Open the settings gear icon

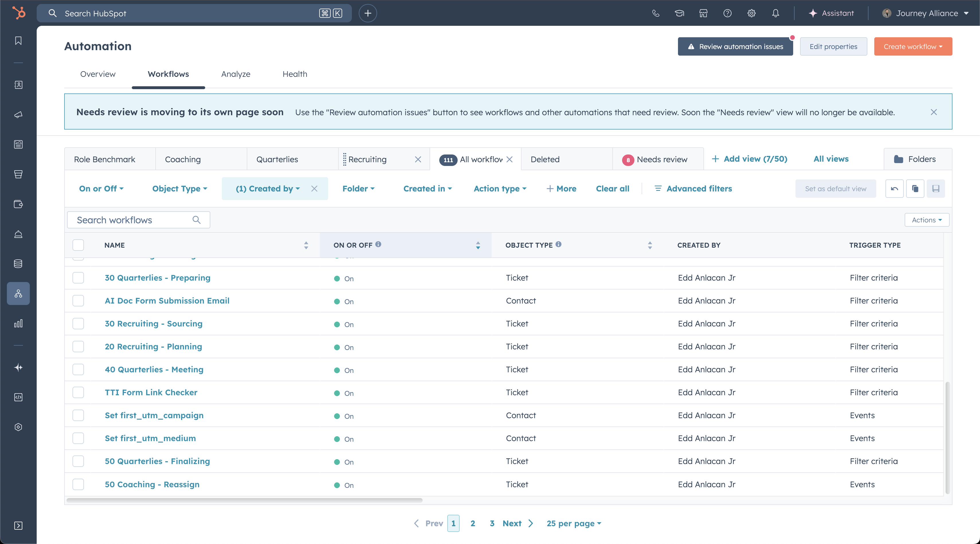pyautogui.click(x=751, y=13)
